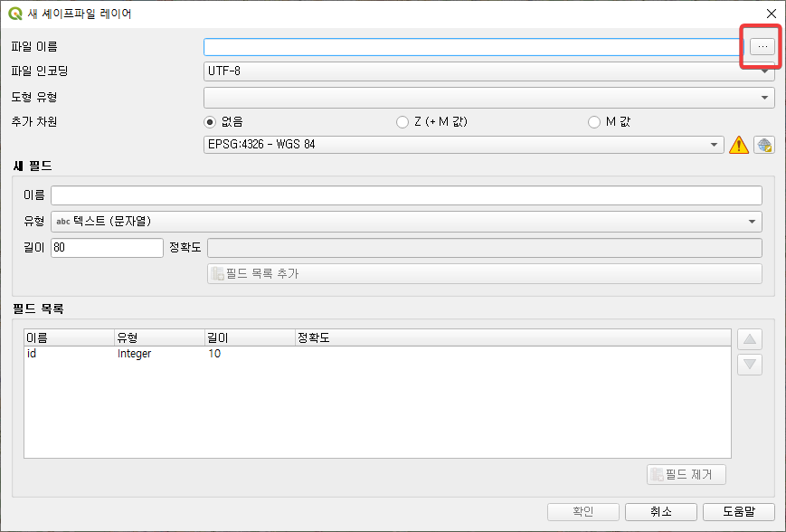Screen dimensions: 786x532
Task: Select the '없음' dimension radio button
Action: pyautogui.click(x=210, y=122)
